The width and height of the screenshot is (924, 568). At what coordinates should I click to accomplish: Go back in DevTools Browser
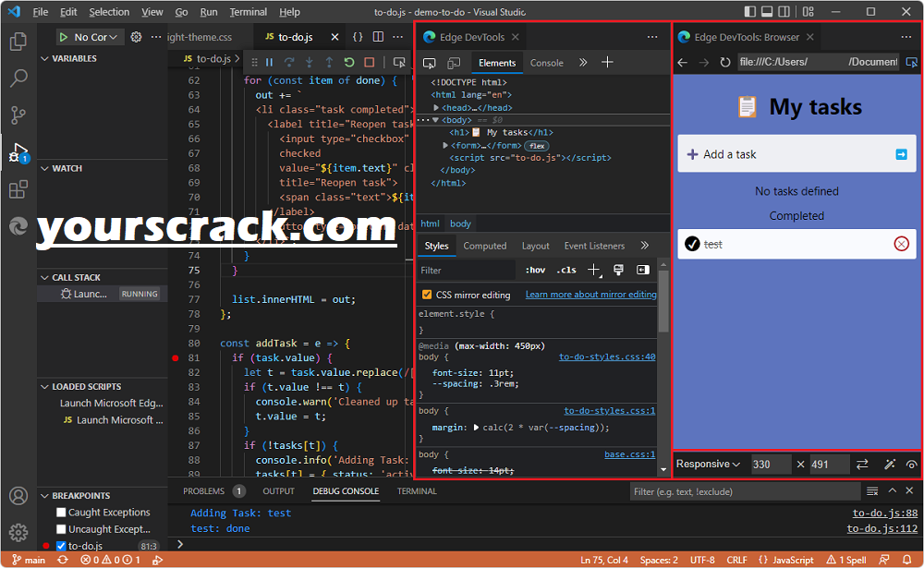coord(683,62)
